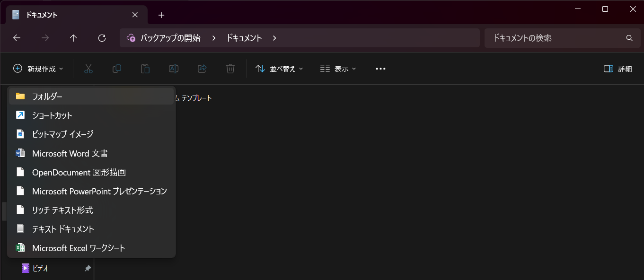This screenshot has width=644, height=280.
Task: Click the search magnifier icon
Action: [x=629, y=38]
